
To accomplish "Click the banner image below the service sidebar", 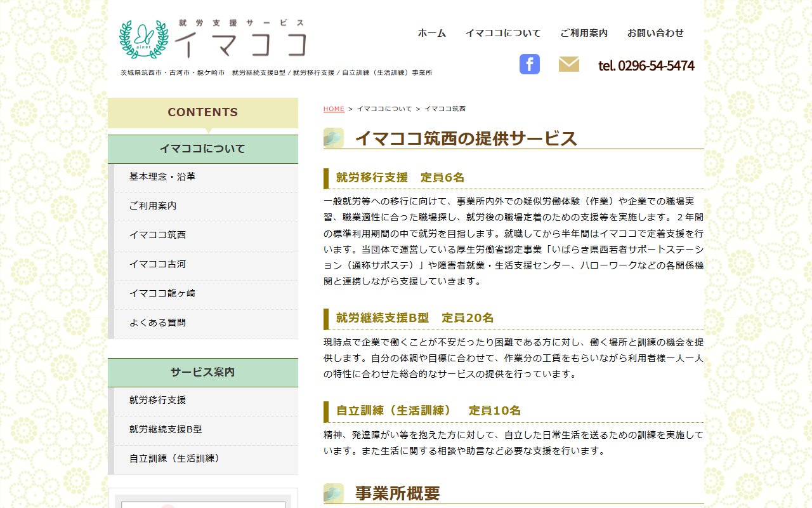I will 203,498.
